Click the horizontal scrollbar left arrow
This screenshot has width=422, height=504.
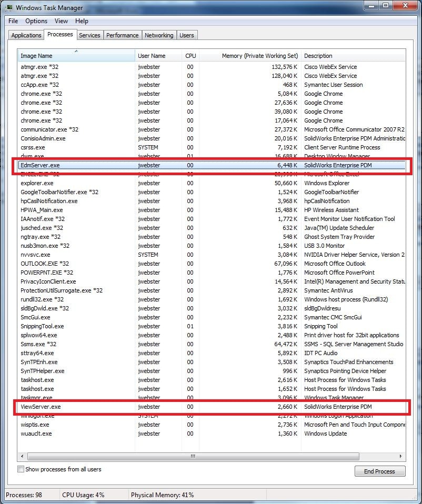[22, 456]
